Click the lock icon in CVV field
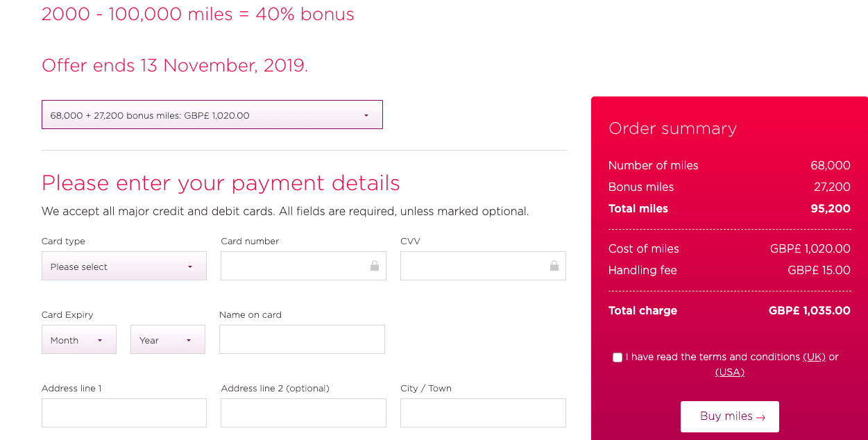This screenshot has height=440, width=868. click(x=554, y=266)
